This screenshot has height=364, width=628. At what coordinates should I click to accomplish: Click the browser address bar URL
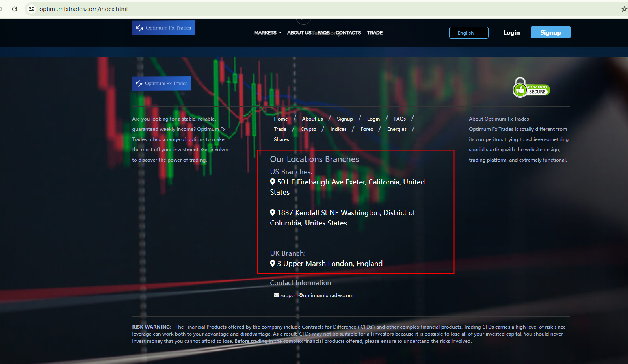tap(84, 9)
